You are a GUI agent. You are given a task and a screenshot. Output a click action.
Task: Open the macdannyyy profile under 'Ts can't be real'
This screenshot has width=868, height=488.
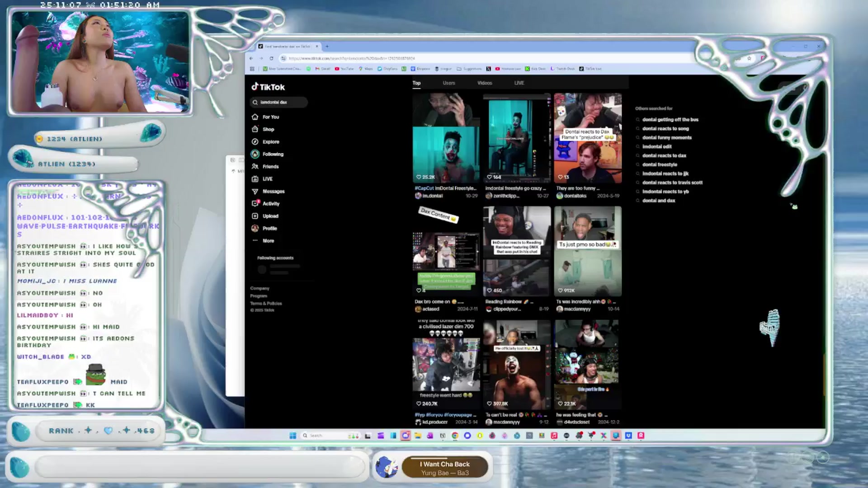(503, 422)
